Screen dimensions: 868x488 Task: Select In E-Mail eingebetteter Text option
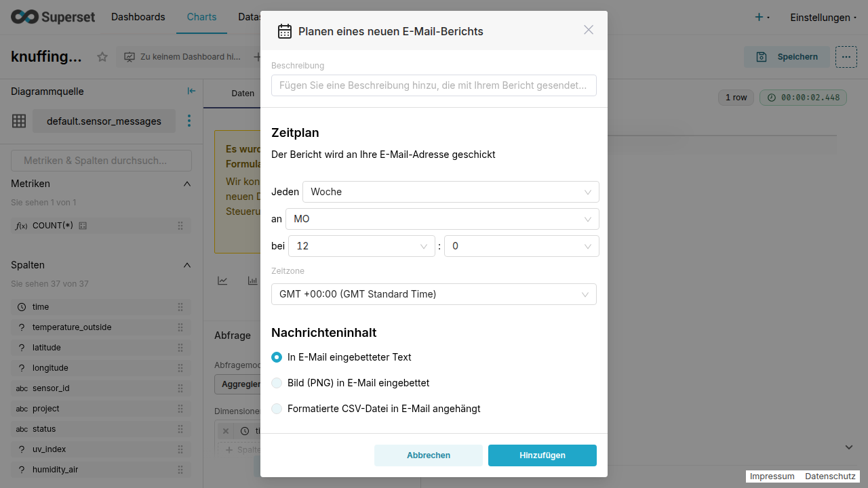pos(277,357)
